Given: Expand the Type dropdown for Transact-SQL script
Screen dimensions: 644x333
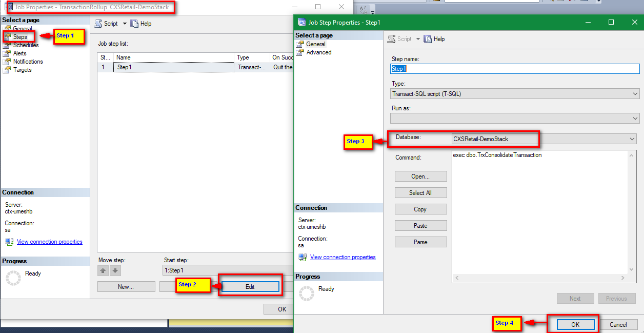Looking at the screenshot, I should click(x=635, y=94).
